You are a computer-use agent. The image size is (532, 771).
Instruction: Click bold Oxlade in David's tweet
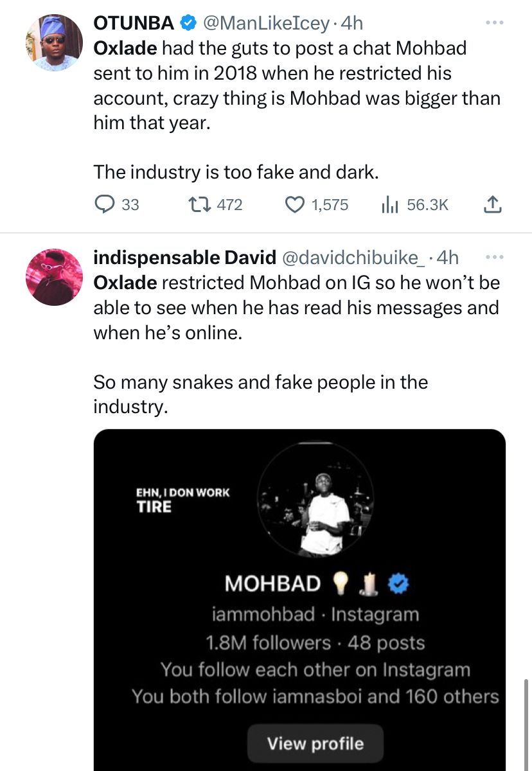click(x=125, y=283)
